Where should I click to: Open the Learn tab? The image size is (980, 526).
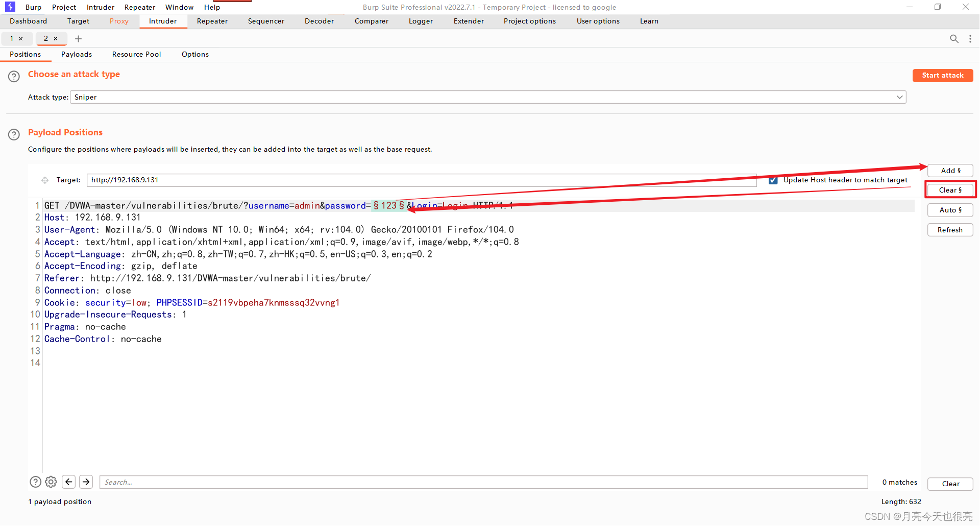click(x=649, y=21)
